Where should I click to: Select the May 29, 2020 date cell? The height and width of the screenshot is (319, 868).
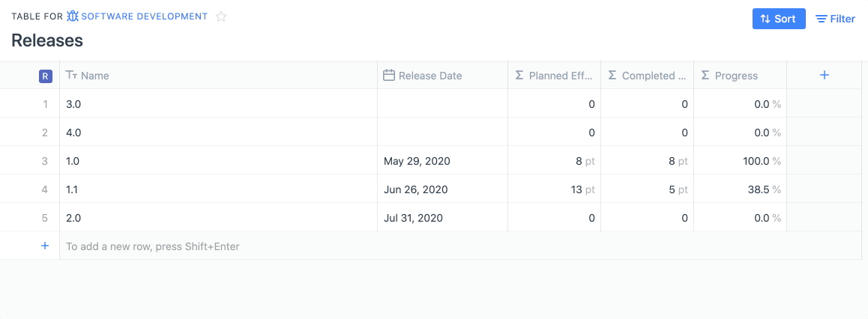[x=443, y=161]
